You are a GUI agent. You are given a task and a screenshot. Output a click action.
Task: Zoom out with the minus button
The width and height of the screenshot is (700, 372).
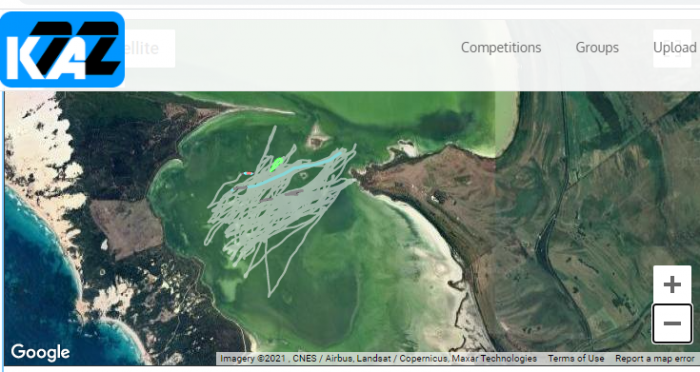pos(672,323)
